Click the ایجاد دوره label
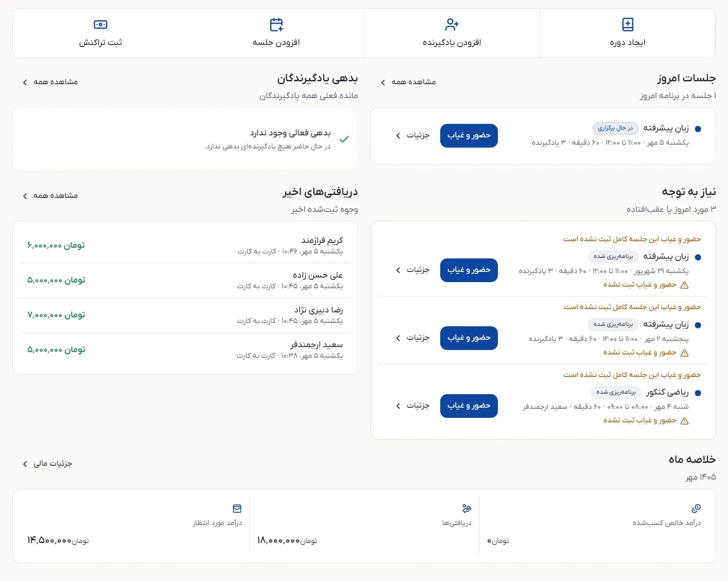The width and height of the screenshot is (728, 581). (x=627, y=43)
